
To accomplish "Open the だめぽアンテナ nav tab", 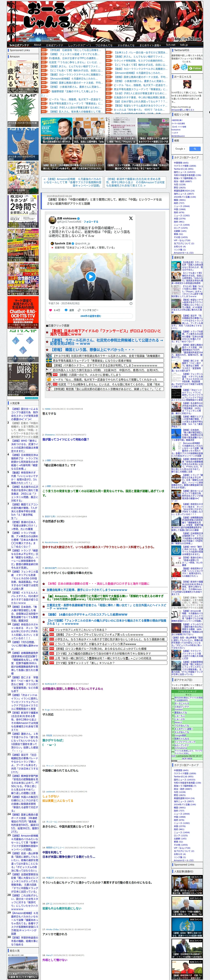I will pos(54,45).
